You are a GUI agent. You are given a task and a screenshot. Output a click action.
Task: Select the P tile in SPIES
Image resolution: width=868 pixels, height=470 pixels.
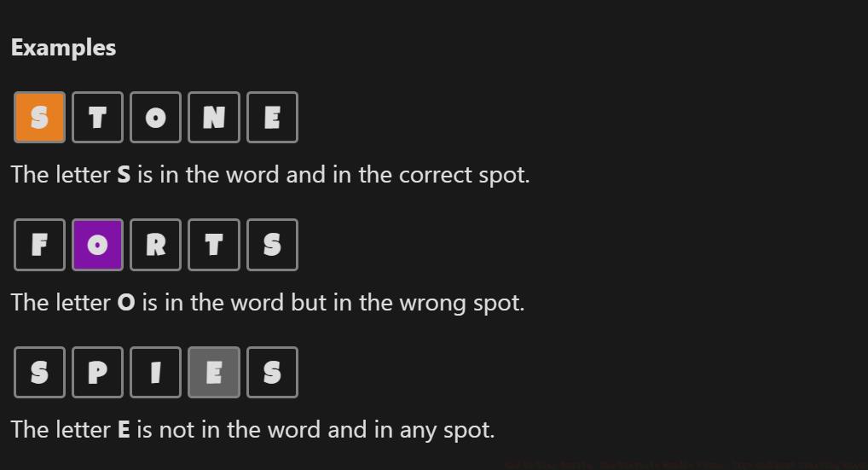(x=97, y=372)
